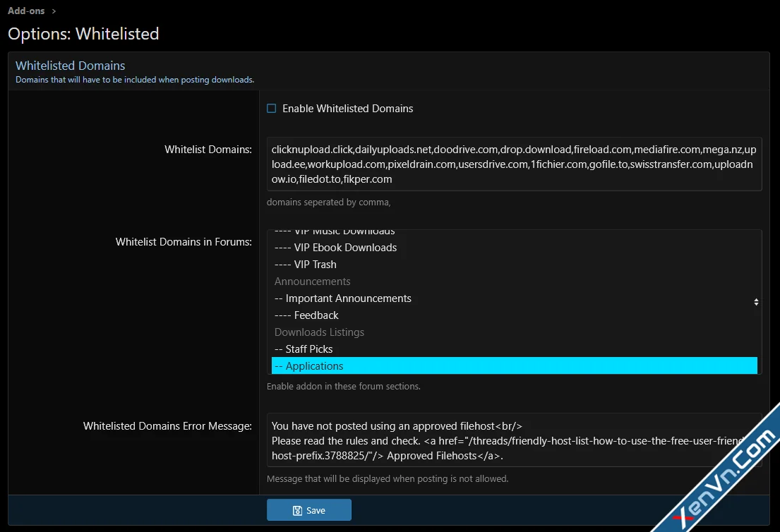Select Staff Picks forum option

pyautogui.click(x=514, y=349)
